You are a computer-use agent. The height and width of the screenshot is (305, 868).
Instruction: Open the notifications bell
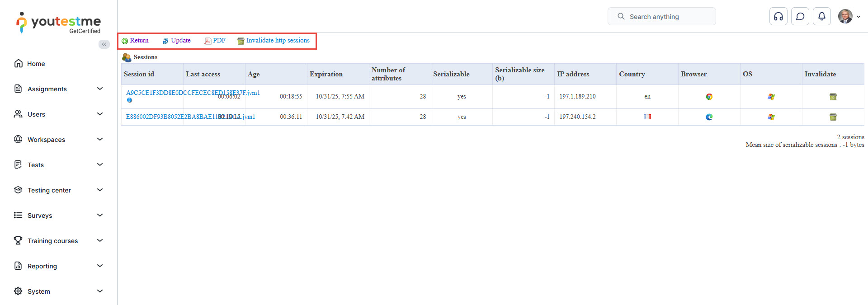(821, 17)
